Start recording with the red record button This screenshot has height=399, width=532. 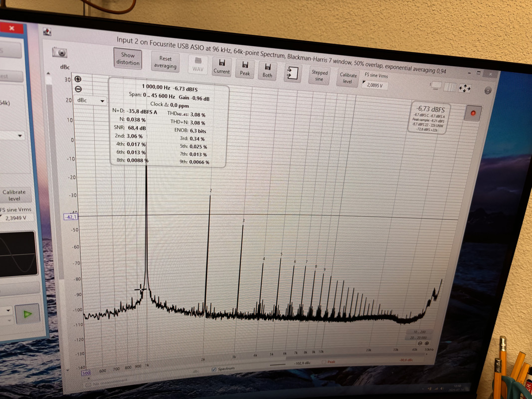tap(473, 113)
